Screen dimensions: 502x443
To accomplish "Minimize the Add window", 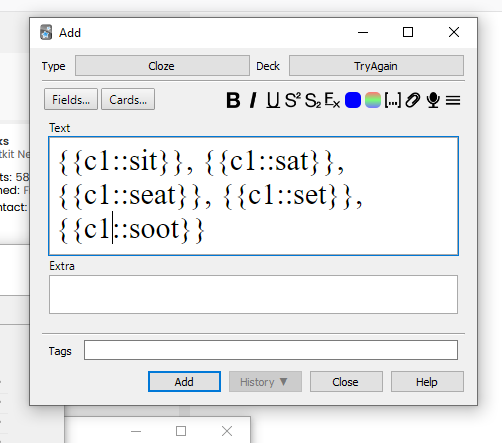I will (x=363, y=32).
